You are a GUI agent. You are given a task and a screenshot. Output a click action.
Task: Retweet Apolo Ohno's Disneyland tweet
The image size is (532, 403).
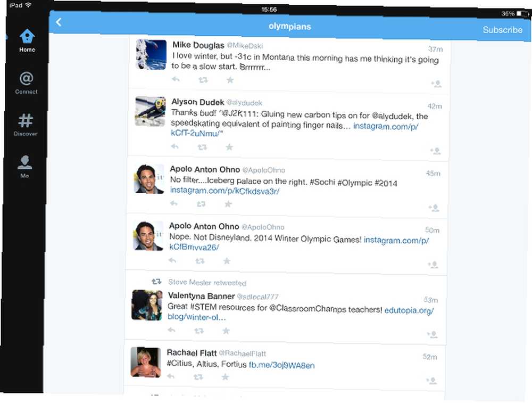click(200, 261)
